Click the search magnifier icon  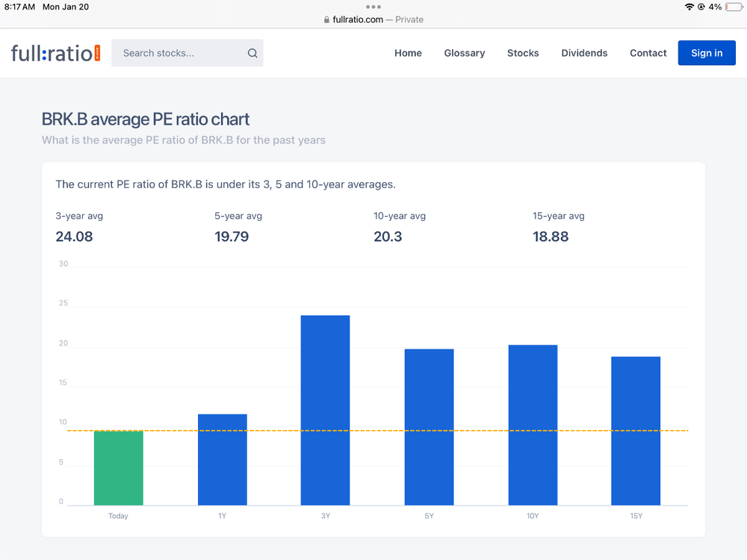pyautogui.click(x=252, y=53)
